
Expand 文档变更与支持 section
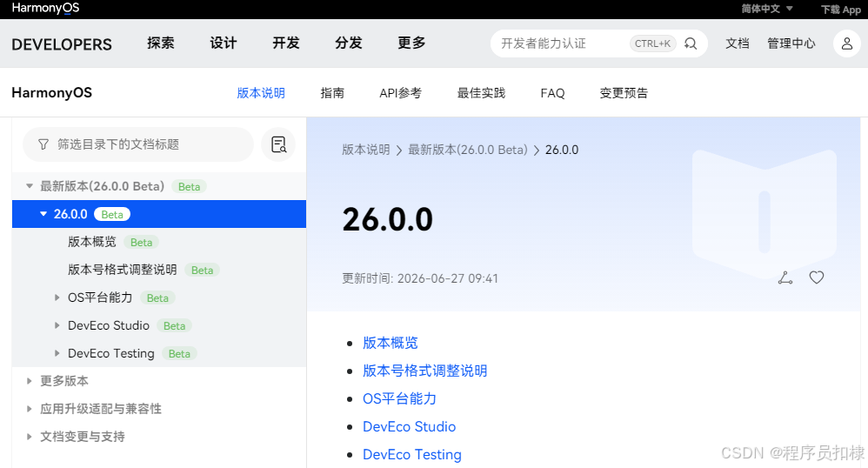click(x=29, y=437)
